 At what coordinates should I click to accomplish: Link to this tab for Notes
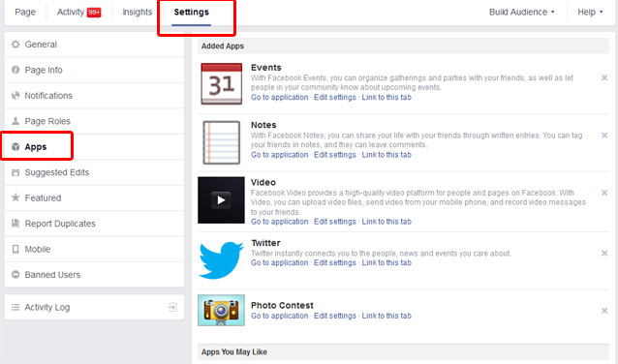coord(386,155)
